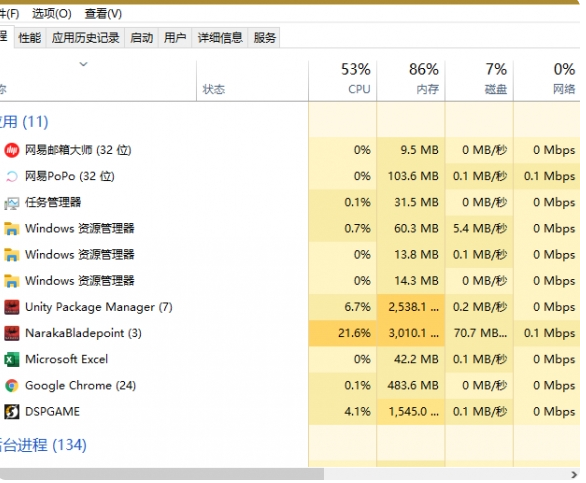Click the 应用 (11) group header
586x483 pixels.
click(x=24, y=122)
